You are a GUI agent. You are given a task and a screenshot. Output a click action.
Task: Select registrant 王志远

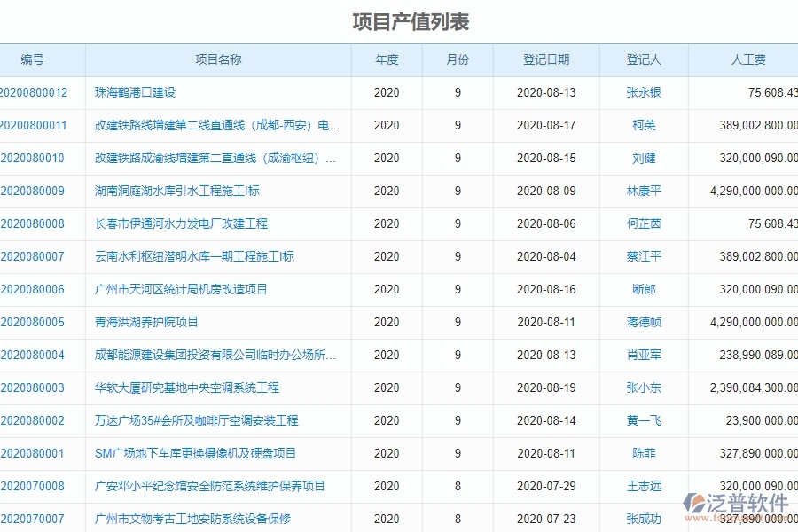coord(645,486)
